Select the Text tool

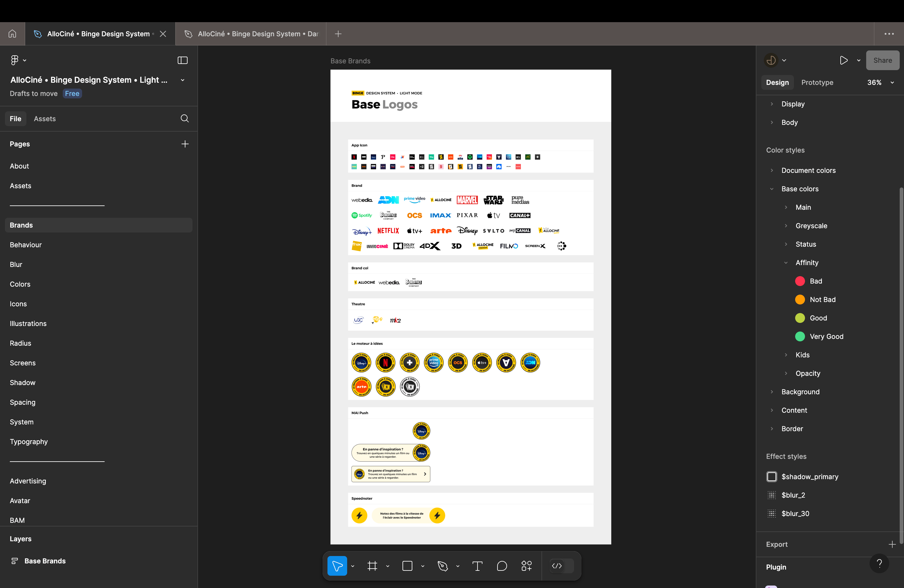click(x=477, y=566)
